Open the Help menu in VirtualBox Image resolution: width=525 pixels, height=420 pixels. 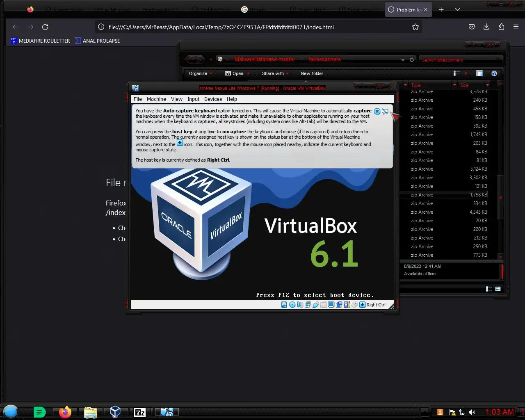pyautogui.click(x=232, y=99)
